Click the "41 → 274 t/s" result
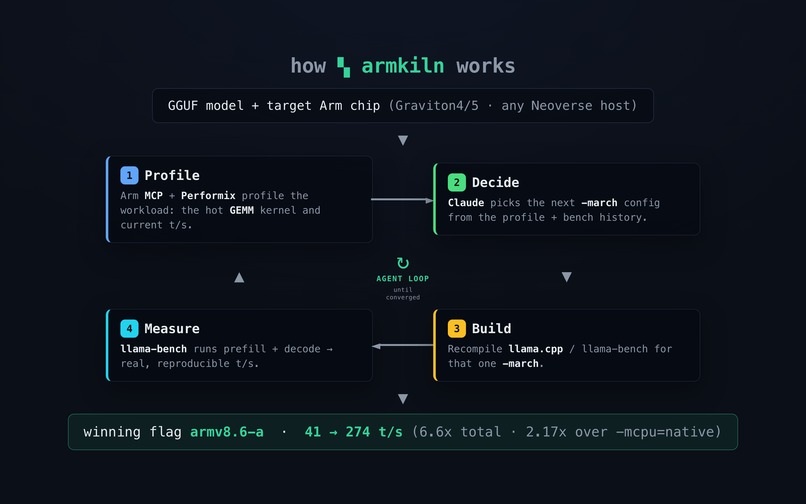Viewport: 806px width, 504px height. tap(354, 432)
